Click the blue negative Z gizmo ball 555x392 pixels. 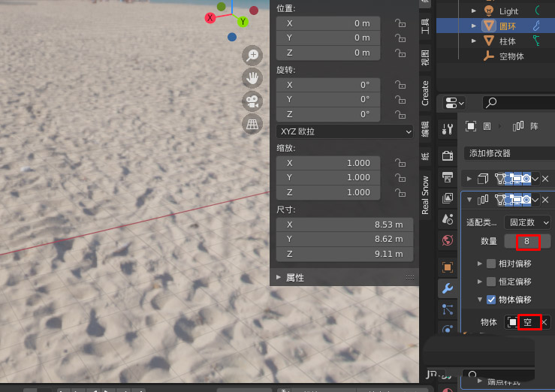[232, 37]
